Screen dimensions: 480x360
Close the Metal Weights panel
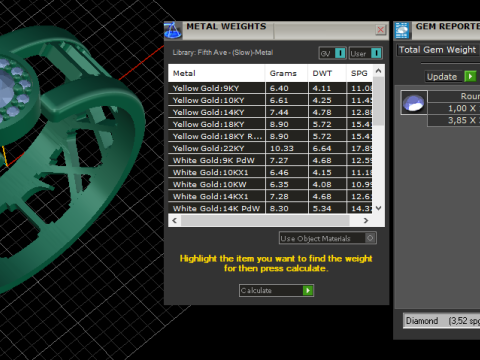pyautogui.click(x=380, y=30)
